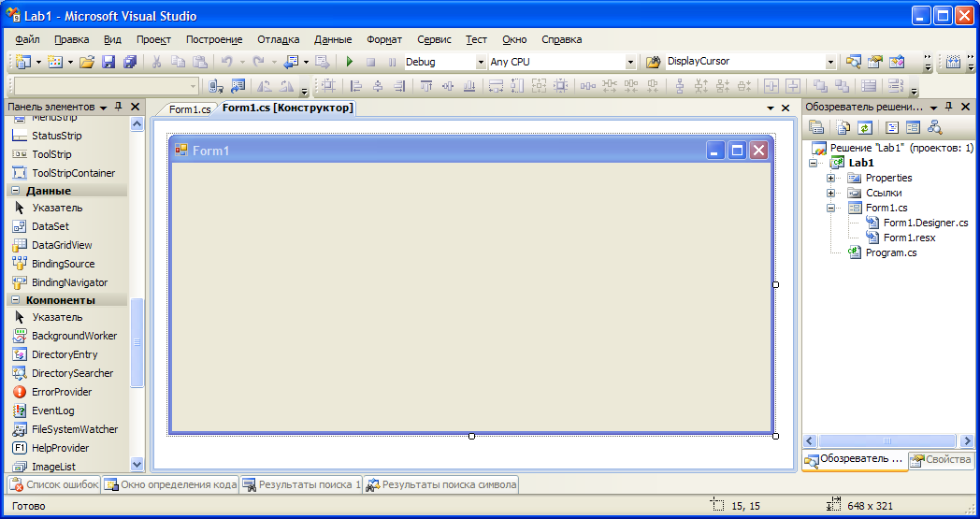Open the DisplayCursor find combo box dropdown
This screenshot has width=980, height=519.
pyautogui.click(x=830, y=62)
